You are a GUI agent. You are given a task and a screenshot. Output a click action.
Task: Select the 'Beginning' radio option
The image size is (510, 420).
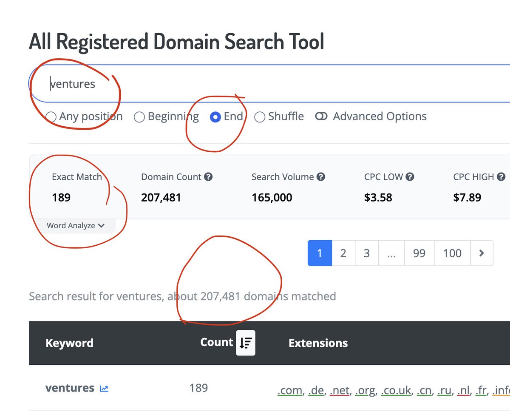pyautogui.click(x=139, y=116)
